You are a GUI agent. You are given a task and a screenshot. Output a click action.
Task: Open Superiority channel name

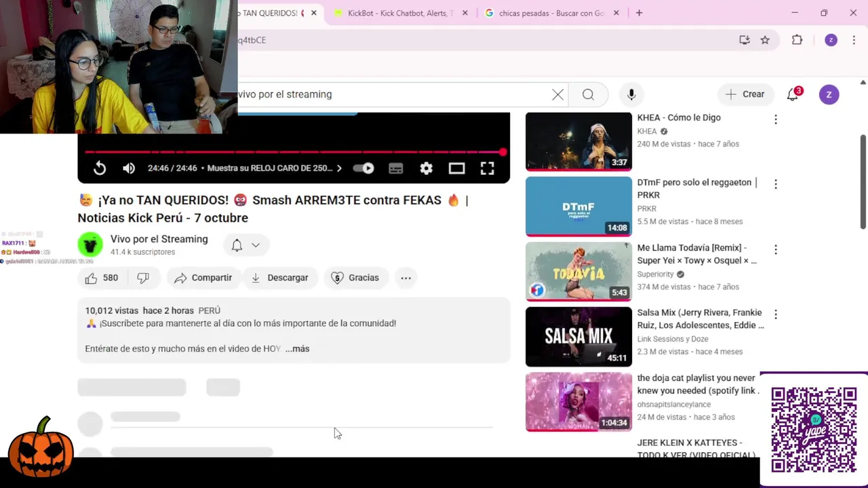[x=656, y=274]
